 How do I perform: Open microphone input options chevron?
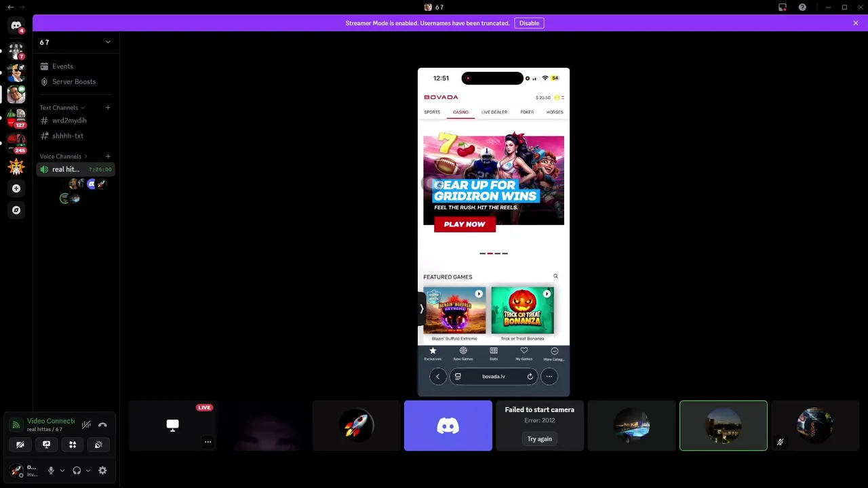pyautogui.click(x=62, y=470)
